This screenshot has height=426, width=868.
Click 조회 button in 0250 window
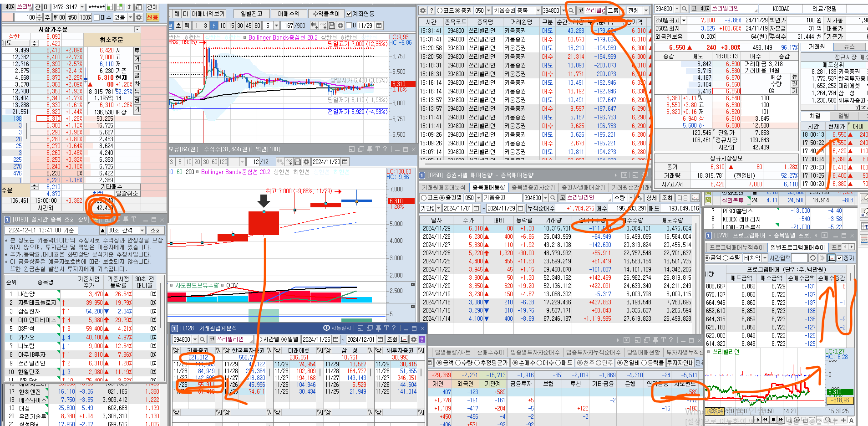pyautogui.click(x=667, y=198)
